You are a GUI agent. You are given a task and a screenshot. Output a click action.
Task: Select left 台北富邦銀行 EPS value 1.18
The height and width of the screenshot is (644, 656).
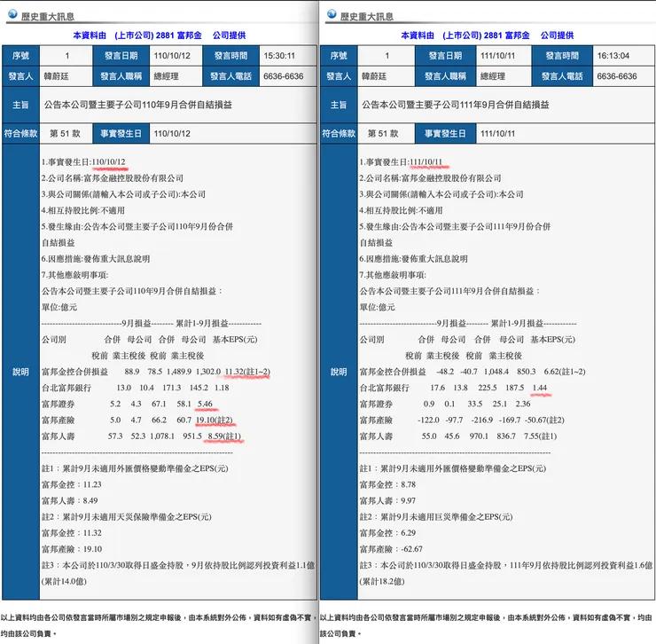pyautogui.click(x=222, y=388)
